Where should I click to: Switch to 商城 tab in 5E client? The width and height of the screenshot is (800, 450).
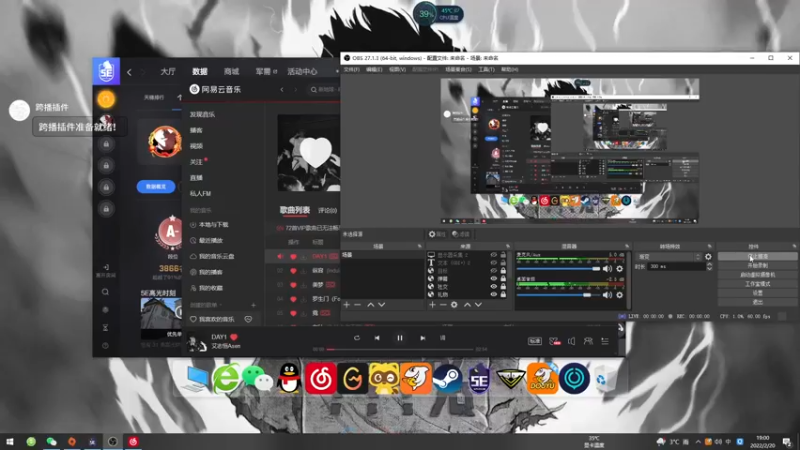pos(231,71)
